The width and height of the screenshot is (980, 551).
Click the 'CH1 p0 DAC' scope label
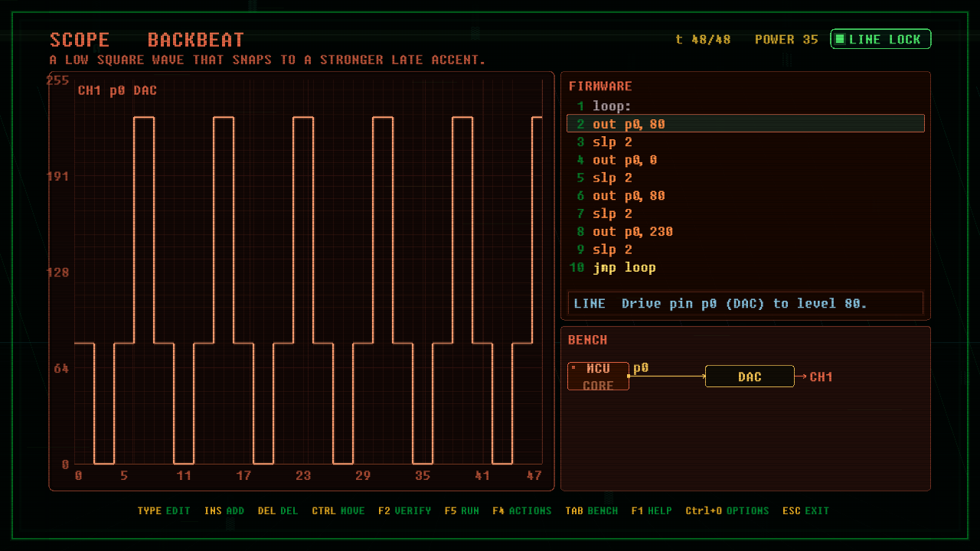pos(117,90)
